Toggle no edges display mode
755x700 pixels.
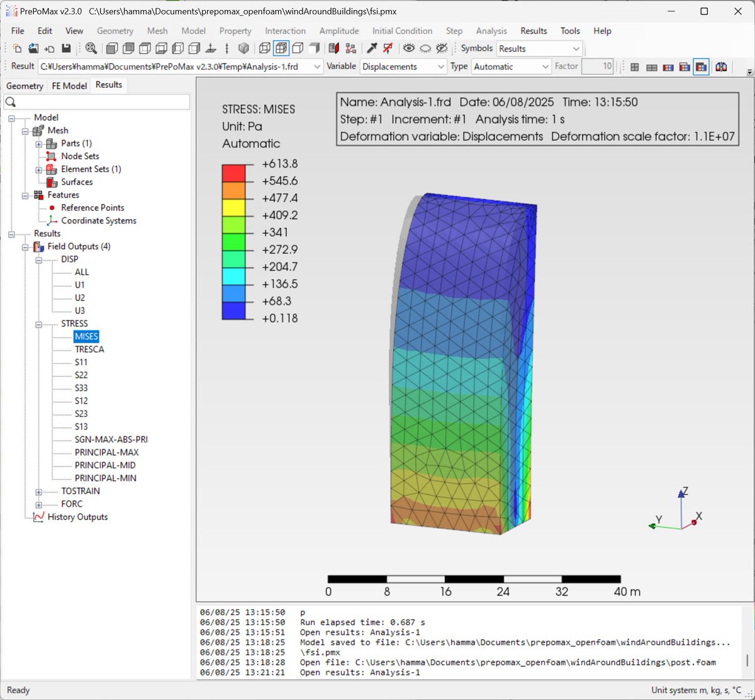click(x=314, y=48)
